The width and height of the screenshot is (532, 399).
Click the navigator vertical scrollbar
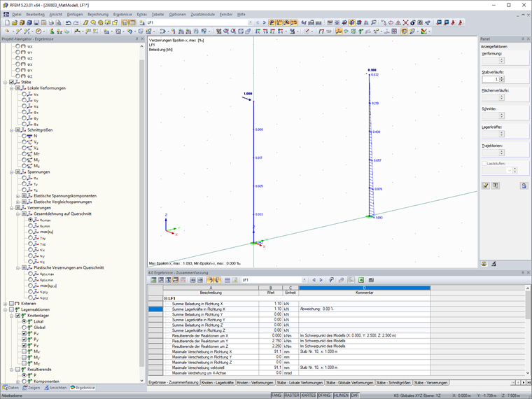coord(142,213)
